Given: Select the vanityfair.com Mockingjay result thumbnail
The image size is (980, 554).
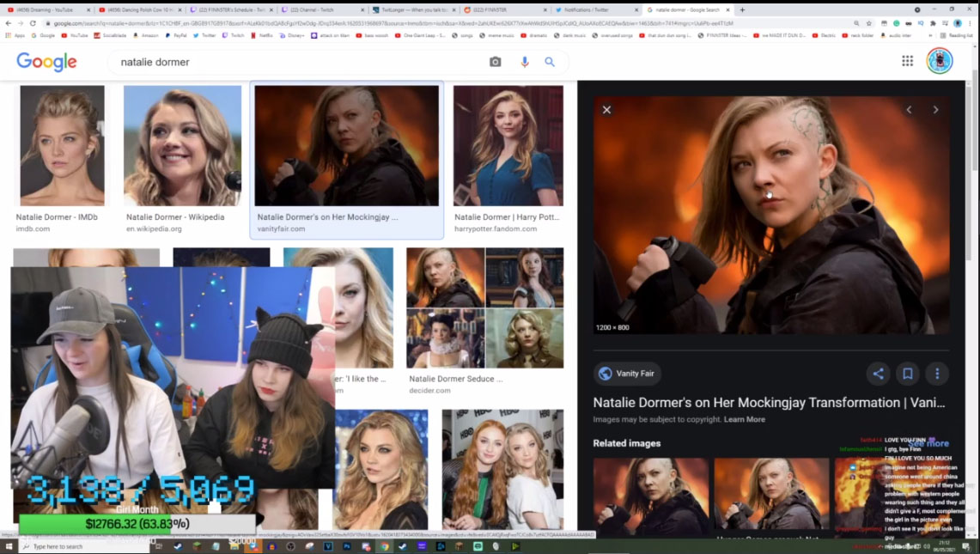Looking at the screenshot, I should [x=347, y=145].
